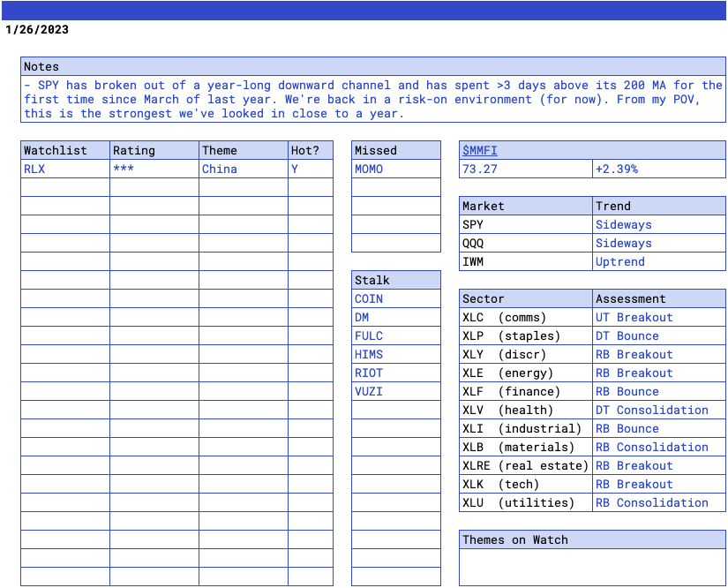
Task: Click the XLV (health) sector cell
Action: click(x=526, y=411)
